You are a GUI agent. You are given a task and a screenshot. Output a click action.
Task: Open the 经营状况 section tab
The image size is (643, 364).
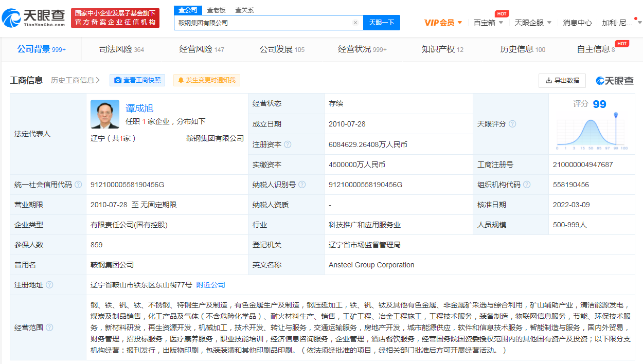(x=362, y=49)
